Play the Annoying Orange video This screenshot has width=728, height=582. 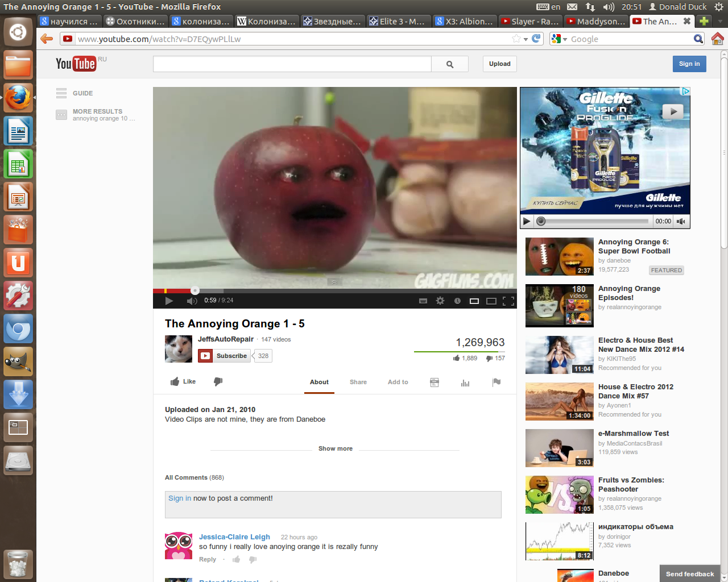coord(169,301)
